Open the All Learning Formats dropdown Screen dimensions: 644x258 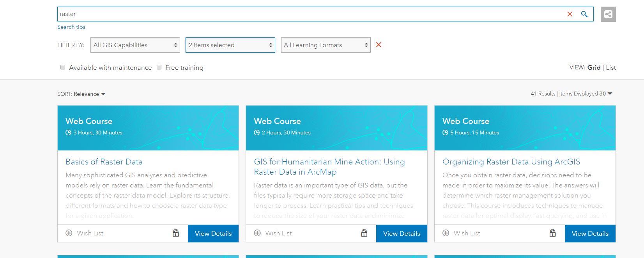tap(326, 45)
